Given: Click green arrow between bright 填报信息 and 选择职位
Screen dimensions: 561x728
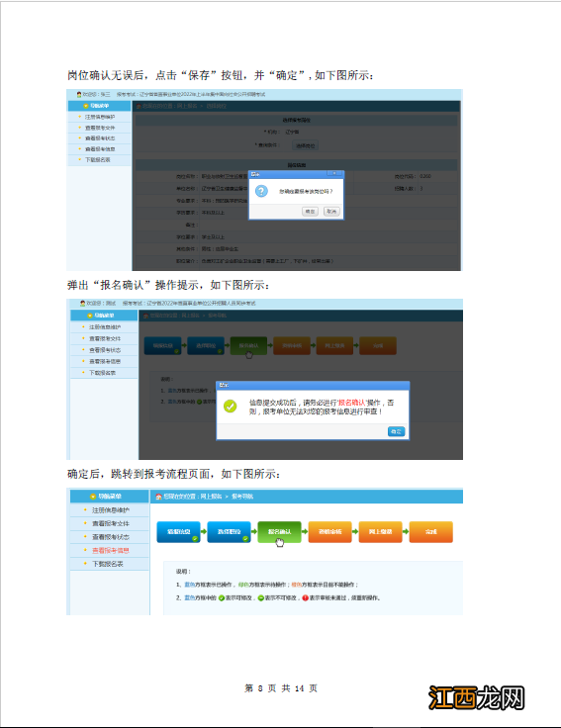Looking at the screenshot, I should click(204, 531).
